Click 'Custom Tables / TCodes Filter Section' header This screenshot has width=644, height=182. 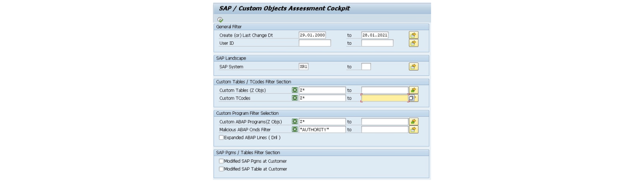click(x=253, y=82)
